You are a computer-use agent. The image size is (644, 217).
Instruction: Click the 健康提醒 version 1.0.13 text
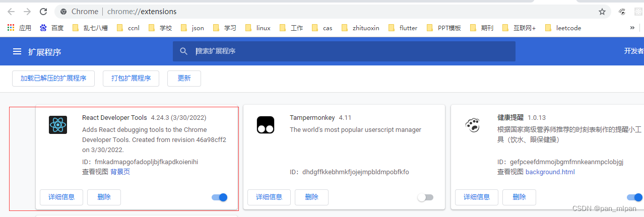tap(537, 118)
